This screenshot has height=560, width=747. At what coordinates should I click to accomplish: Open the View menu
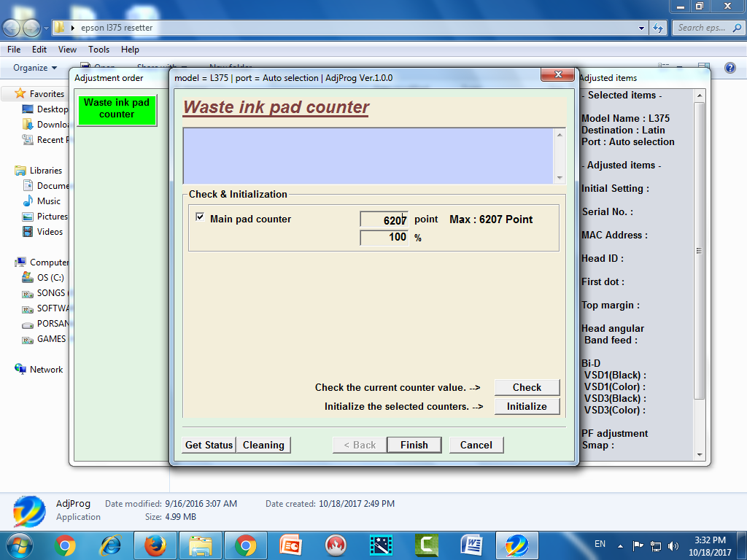pos(69,50)
